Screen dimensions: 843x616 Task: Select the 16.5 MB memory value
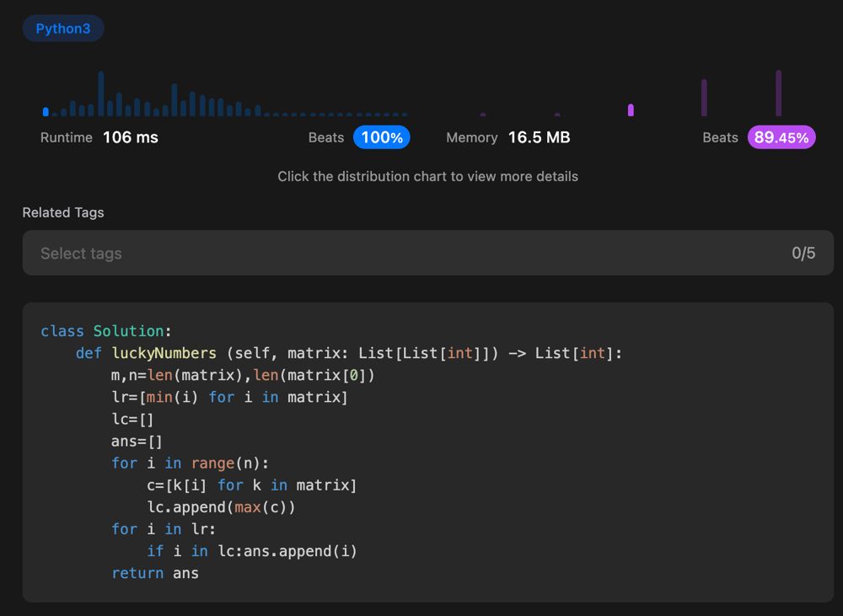tap(539, 137)
